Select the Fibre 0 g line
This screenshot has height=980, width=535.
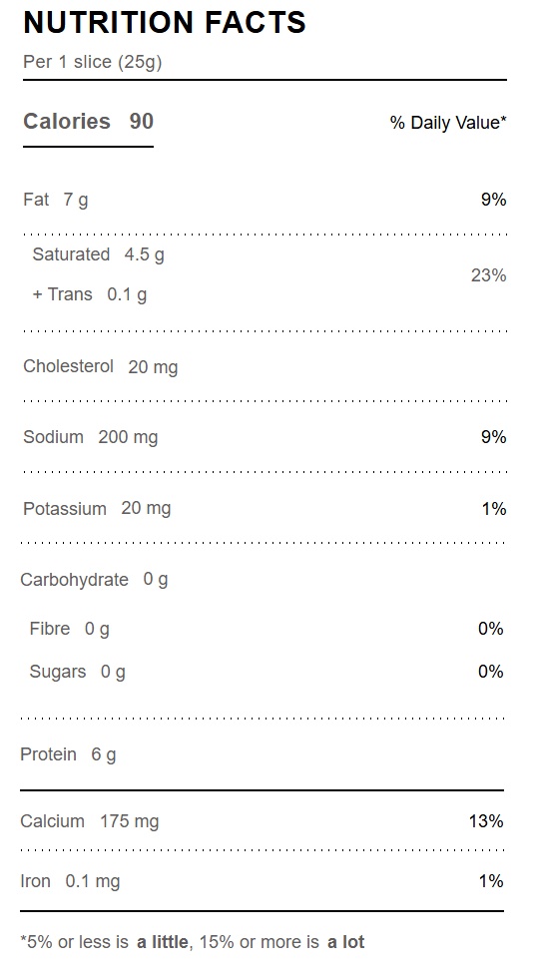70,628
